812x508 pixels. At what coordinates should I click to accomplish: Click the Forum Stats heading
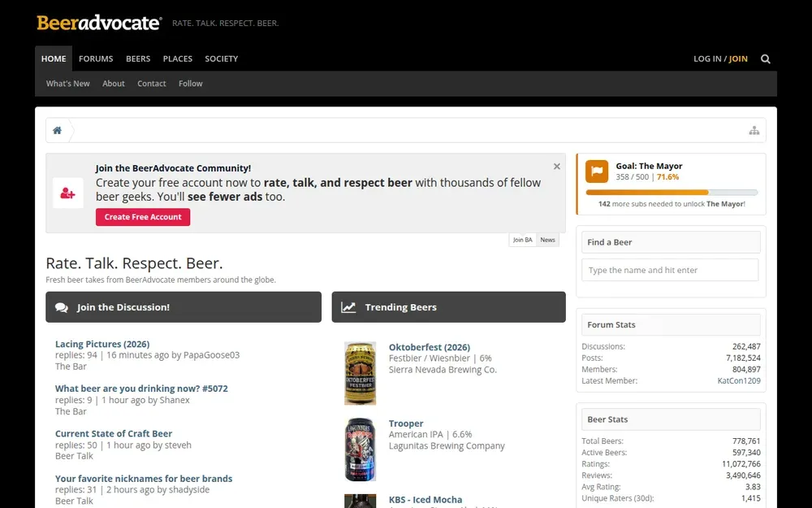pos(611,325)
